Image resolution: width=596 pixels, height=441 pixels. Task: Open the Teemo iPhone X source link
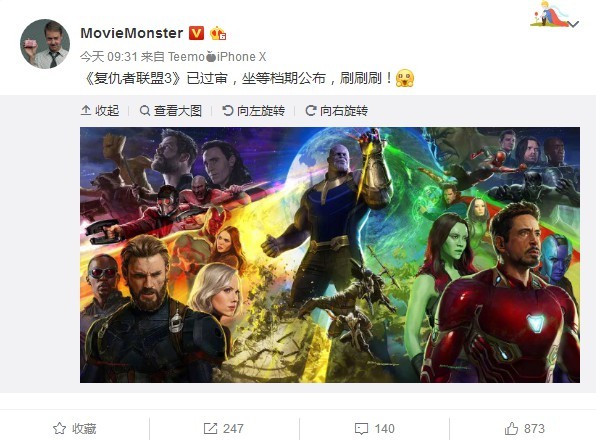217,57
